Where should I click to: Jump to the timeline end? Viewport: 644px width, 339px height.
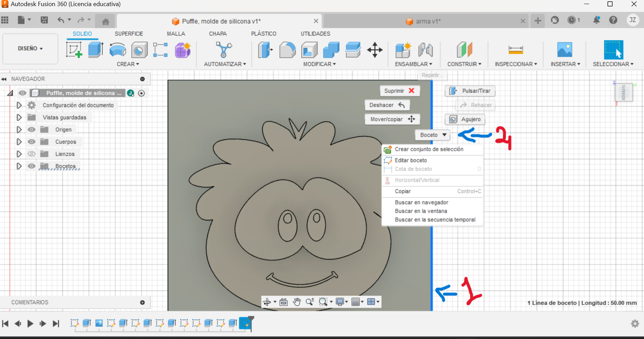point(56,324)
